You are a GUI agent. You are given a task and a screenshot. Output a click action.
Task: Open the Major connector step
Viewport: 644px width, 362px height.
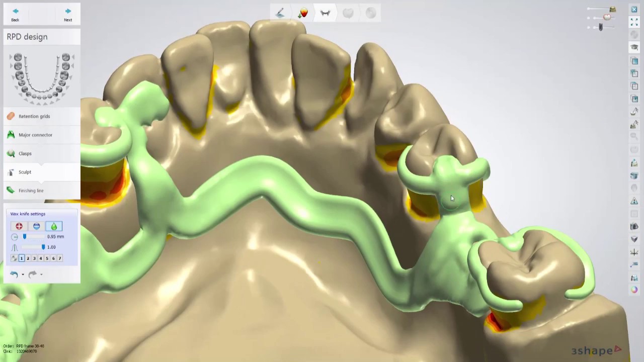tap(42, 135)
